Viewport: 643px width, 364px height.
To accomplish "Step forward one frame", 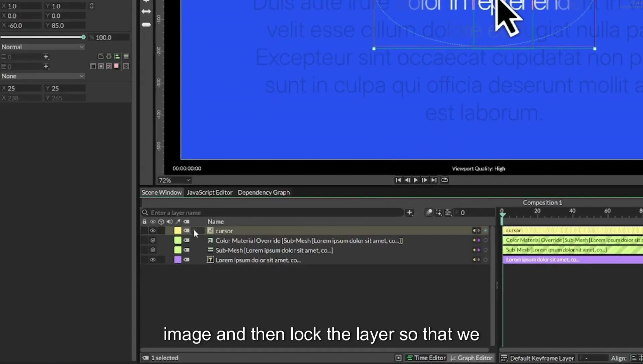I will [x=425, y=180].
